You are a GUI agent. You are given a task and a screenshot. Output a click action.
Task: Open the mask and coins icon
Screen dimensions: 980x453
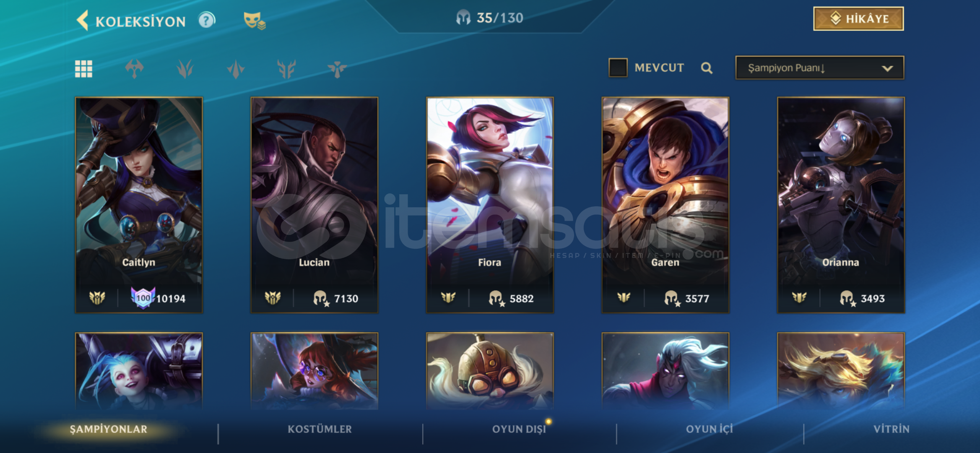point(254,20)
